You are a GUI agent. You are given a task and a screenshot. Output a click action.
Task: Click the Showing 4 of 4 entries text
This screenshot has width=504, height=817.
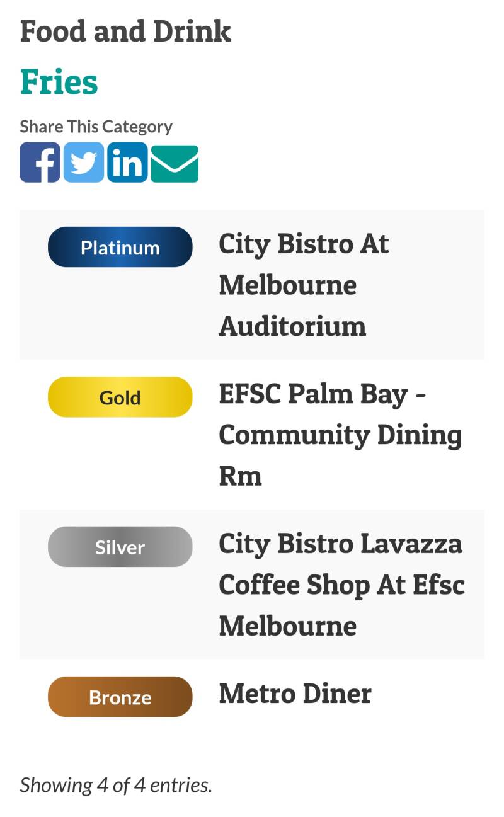click(x=116, y=785)
